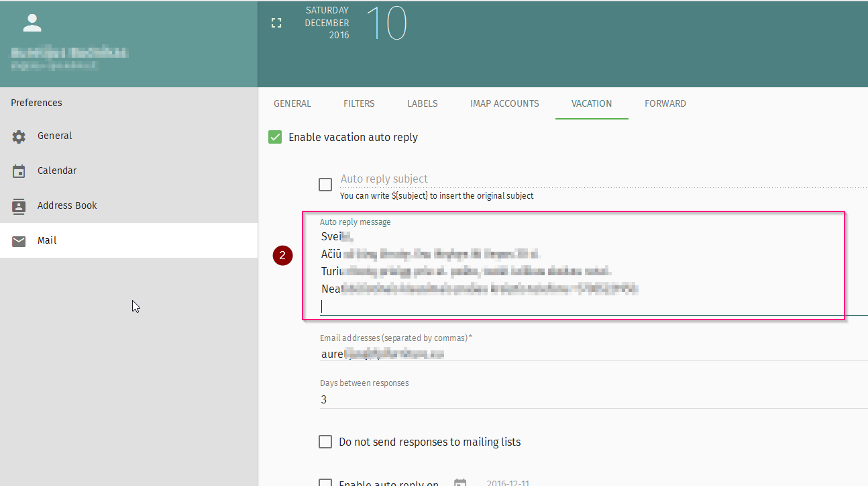Open Calendar preferences via sidebar calendar icon
Screen dimensions: 868x486
tap(19, 171)
